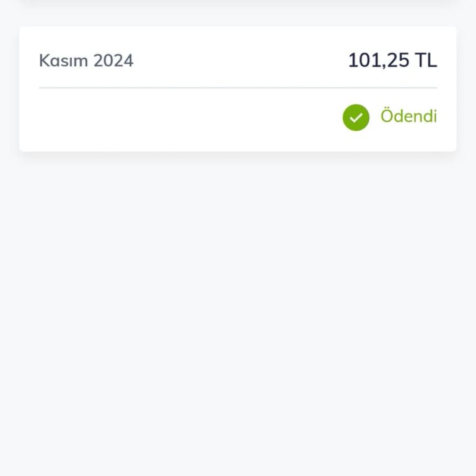
Task: Click the green checkmark paid icon
Action: point(356,117)
